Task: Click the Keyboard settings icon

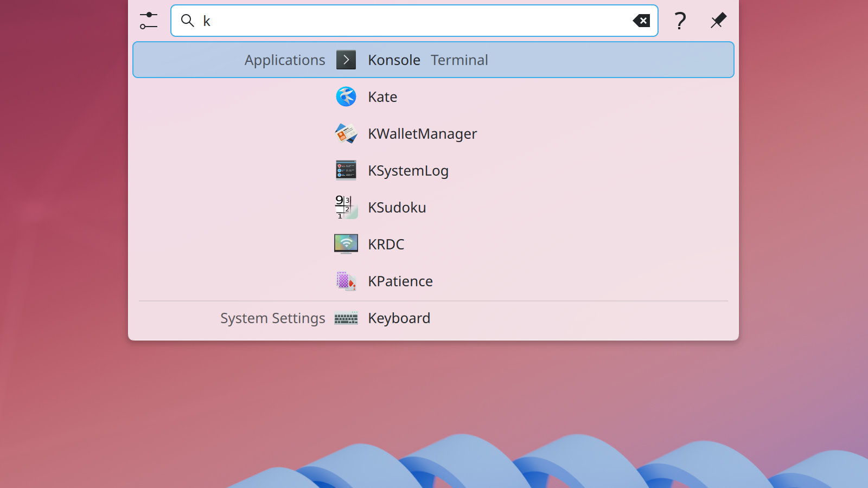Action: coord(346,318)
